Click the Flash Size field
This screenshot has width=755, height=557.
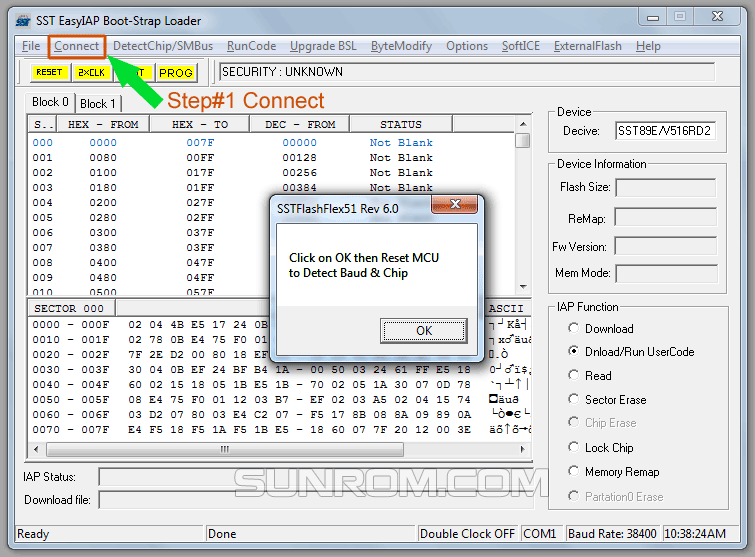(665, 187)
